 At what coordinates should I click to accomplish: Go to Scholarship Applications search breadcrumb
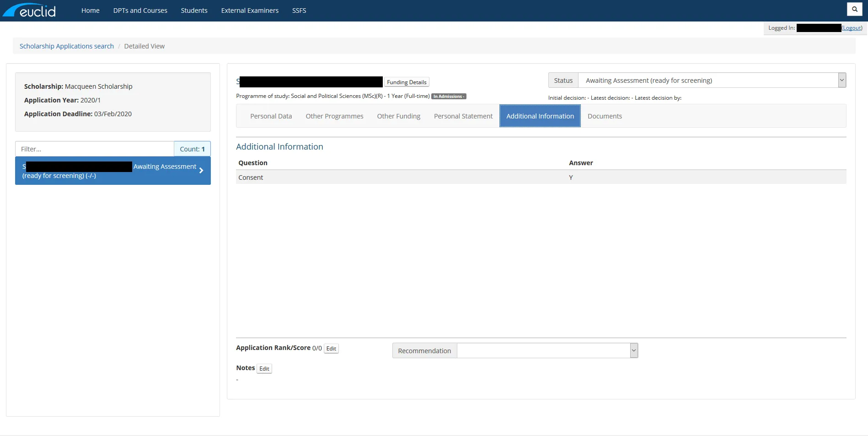click(x=67, y=46)
